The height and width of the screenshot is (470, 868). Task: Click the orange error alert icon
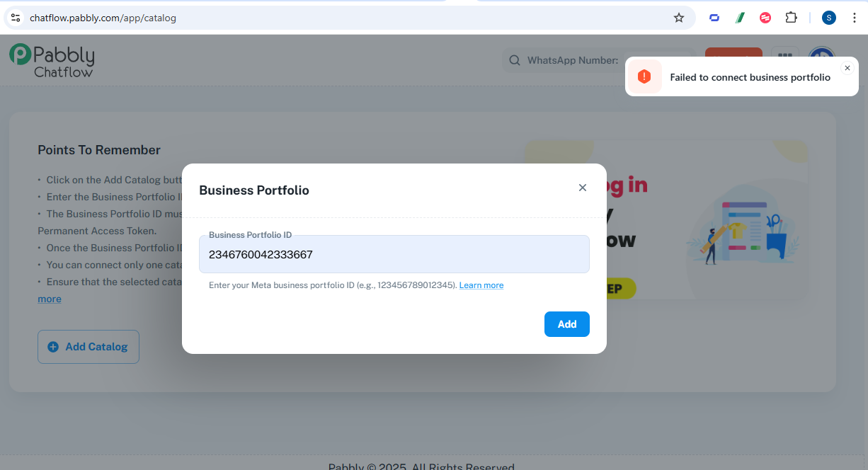[644, 77]
